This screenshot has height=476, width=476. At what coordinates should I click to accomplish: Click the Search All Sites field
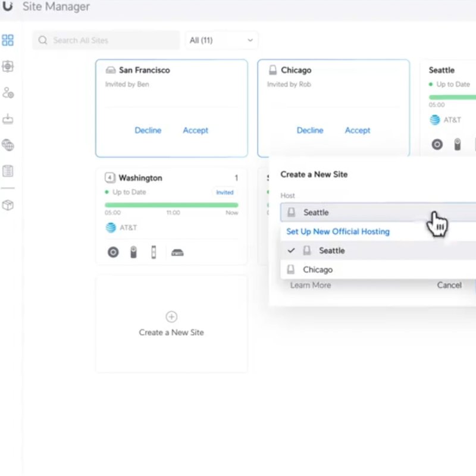[105, 40]
